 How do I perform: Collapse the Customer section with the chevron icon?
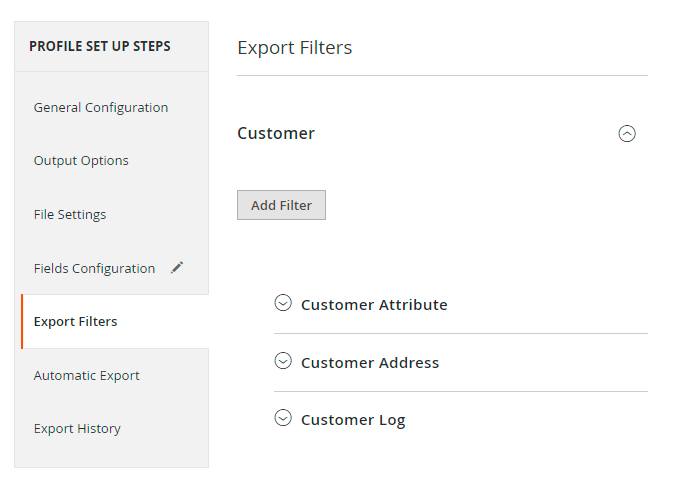click(627, 134)
